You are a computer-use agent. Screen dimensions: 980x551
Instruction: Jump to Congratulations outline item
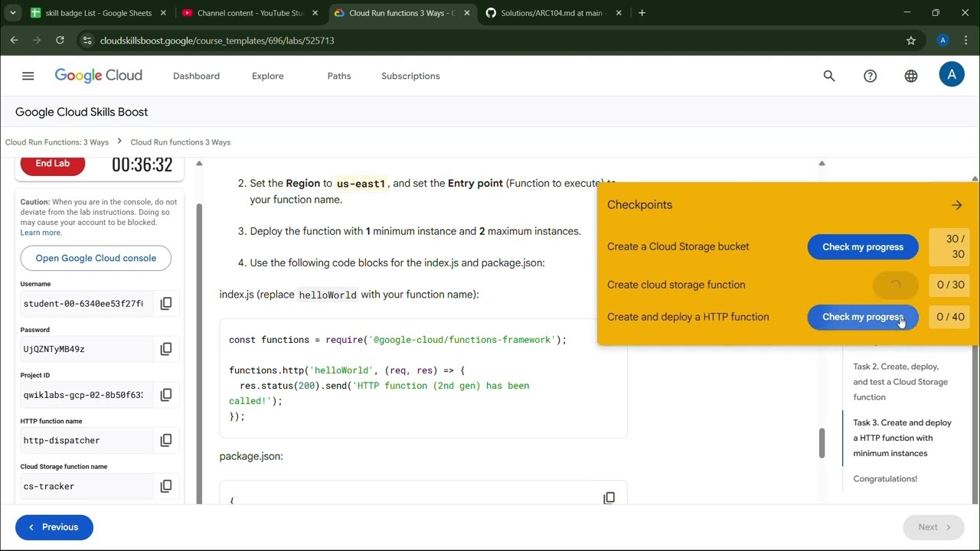click(x=885, y=479)
